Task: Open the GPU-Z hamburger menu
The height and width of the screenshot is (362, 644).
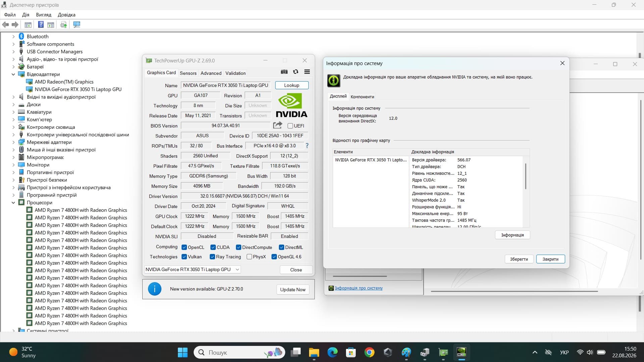Action: point(307,72)
